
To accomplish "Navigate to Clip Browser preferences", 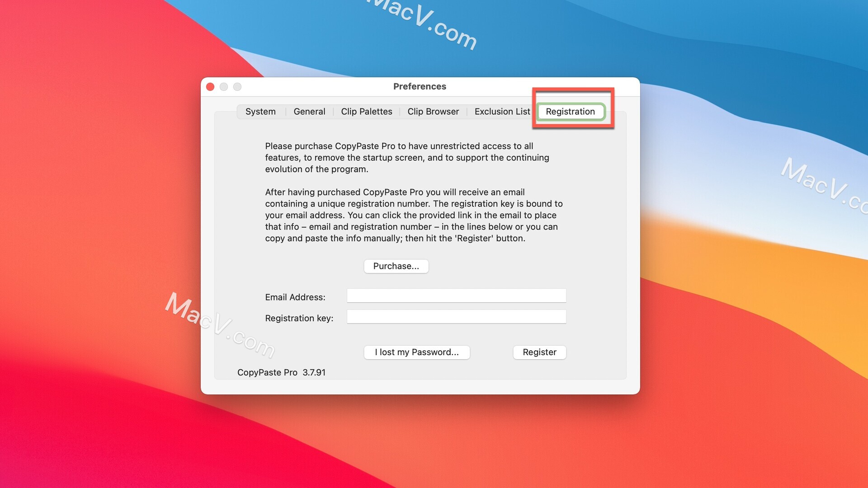I will click(434, 111).
